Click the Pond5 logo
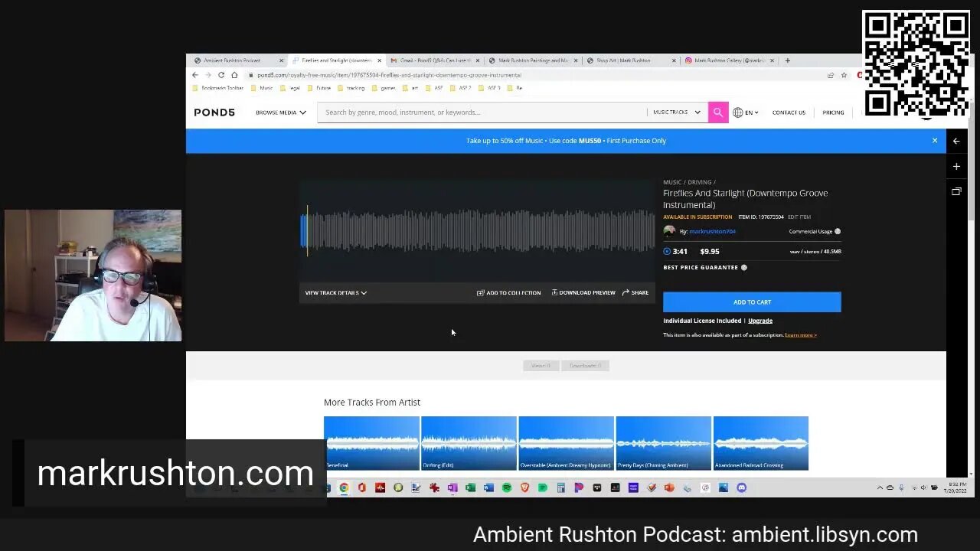This screenshot has height=551, width=980. coord(214,112)
